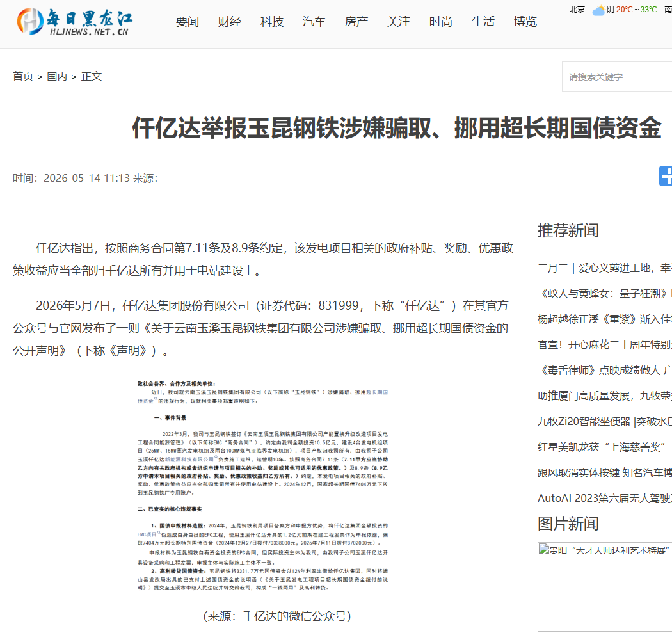Click the 图片新闻 sidebar heading
Image resolution: width=672 pixels, height=633 pixels.
click(x=568, y=524)
